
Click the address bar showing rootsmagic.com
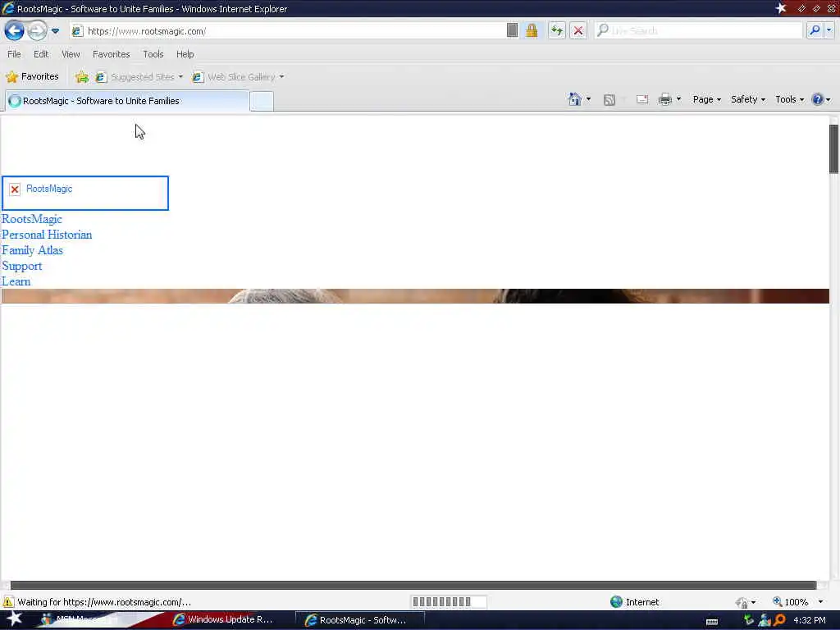[290, 31]
